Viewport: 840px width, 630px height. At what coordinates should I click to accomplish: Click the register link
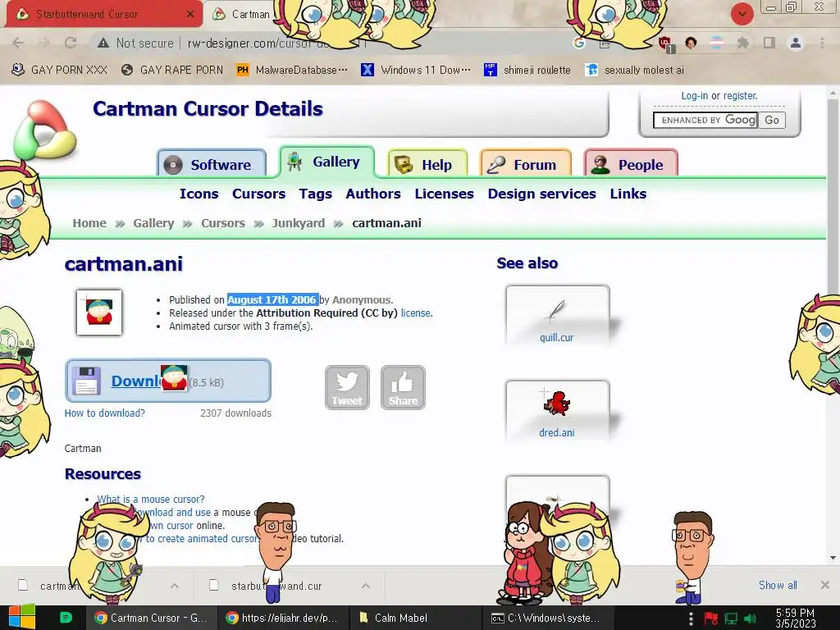[741, 96]
